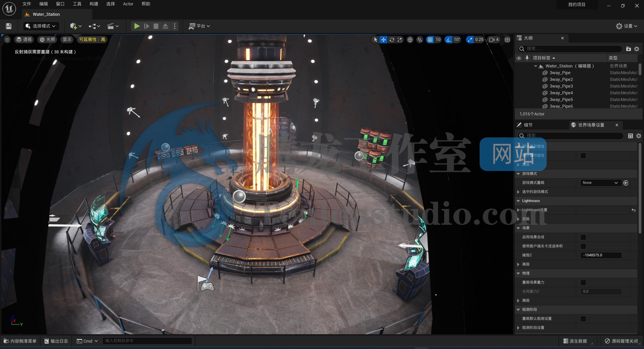Adjust camera speed setting 4
This screenshot has width=644, height=349.
click(494, 40)
